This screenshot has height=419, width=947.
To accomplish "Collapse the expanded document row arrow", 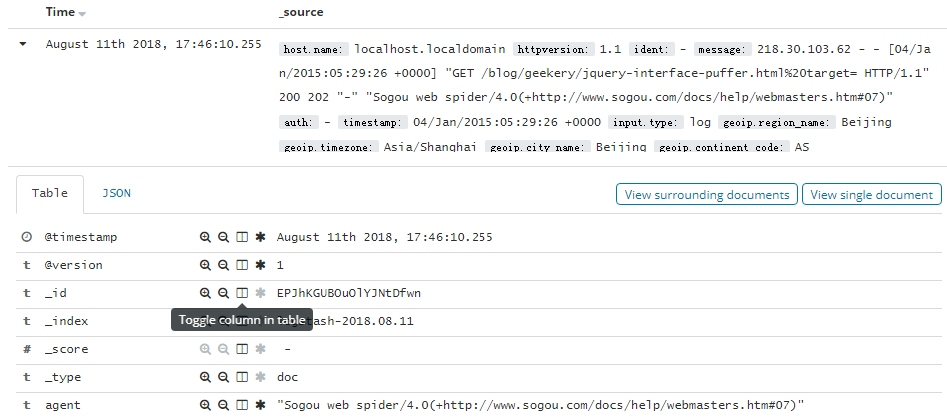I will coord(23,44).
